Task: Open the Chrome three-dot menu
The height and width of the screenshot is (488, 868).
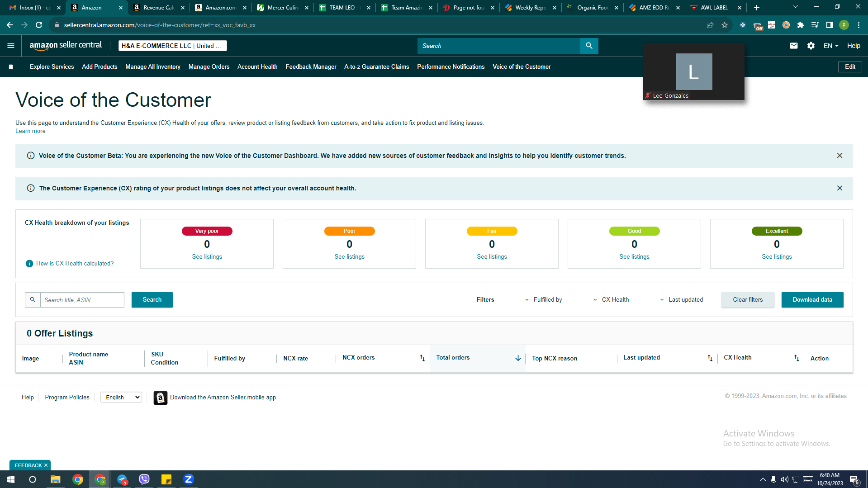Action: click(x=859, y=25)
